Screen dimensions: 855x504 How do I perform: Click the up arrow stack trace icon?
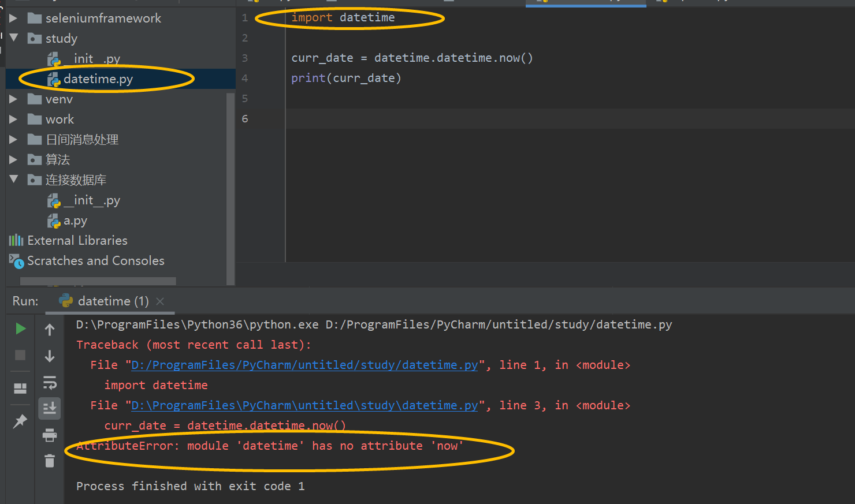(50, 329)
